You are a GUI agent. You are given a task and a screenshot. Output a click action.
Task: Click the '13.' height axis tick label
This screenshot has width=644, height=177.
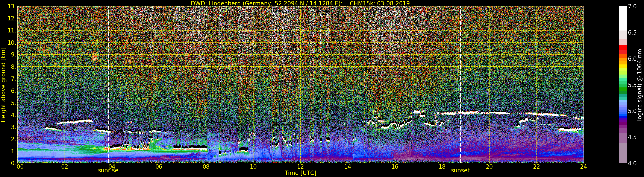click(x=12, y=6)
